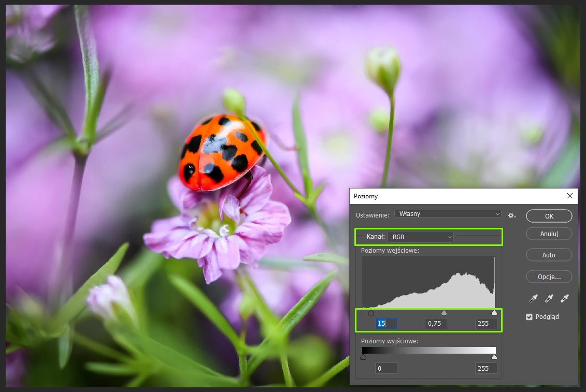Screen dimensions: 586x392
Task: Apply Auto levels correction
Action: click(549, 255)
